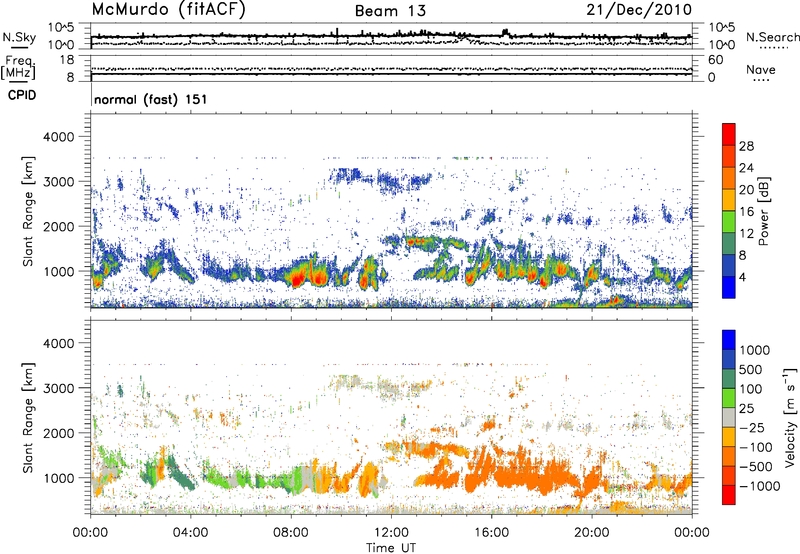Click the 'Power [dB]' colorbar label
This screenshot has height=554, width=800.
[x=764, y=211]
